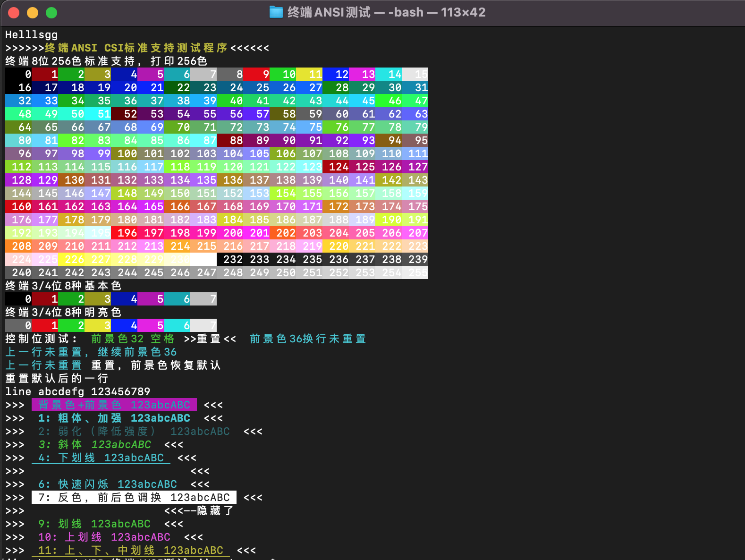Click the purple cell numbered 93

coord(362,140)
